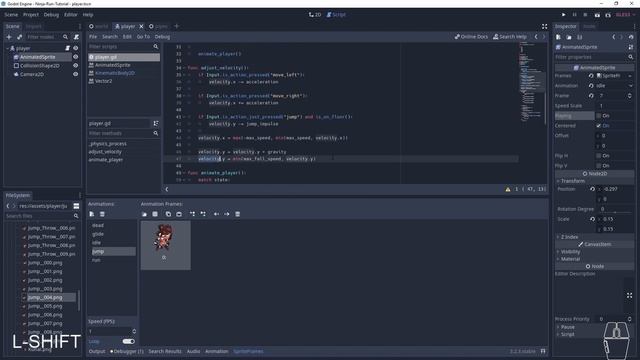Click new resource icon in Inspector

(x=558, y=37)
